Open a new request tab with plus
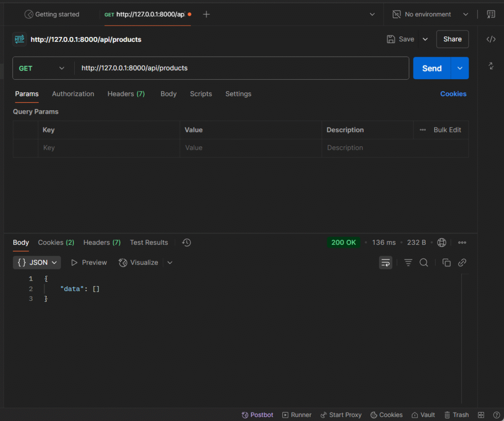 206,14
